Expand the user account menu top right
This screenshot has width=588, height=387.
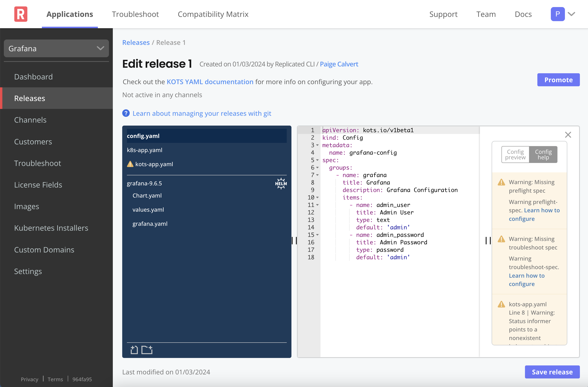tap(572, 14)
